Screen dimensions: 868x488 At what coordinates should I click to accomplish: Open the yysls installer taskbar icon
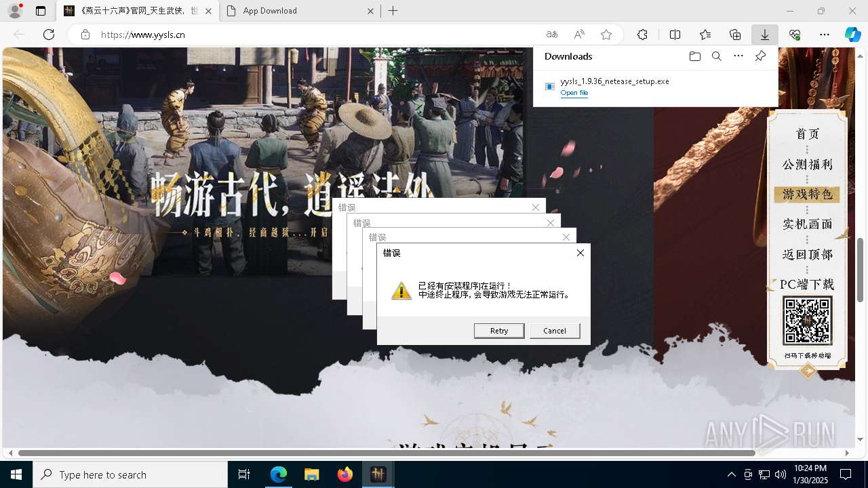click(x=378, y=474)
